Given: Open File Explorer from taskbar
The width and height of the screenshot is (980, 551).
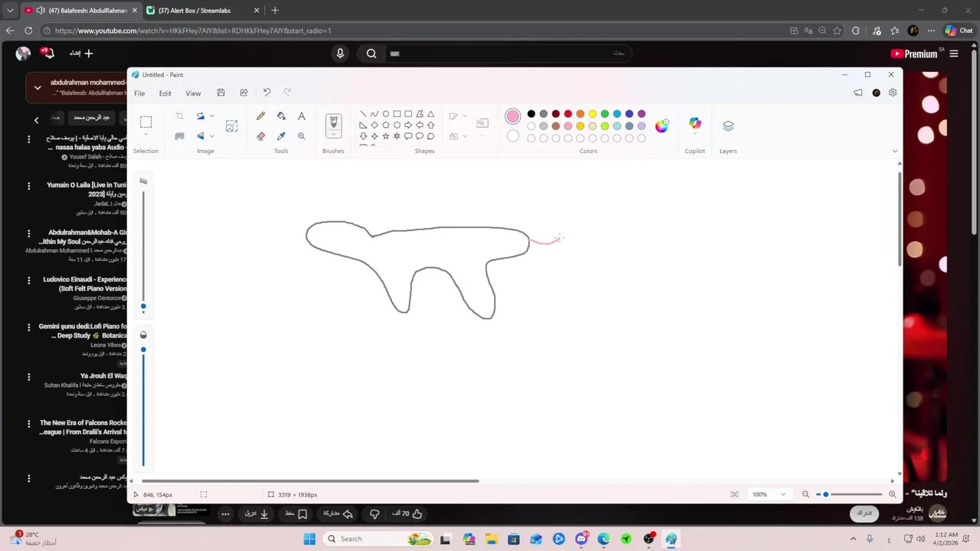Looking at the screenshot, I should point(491,539).
